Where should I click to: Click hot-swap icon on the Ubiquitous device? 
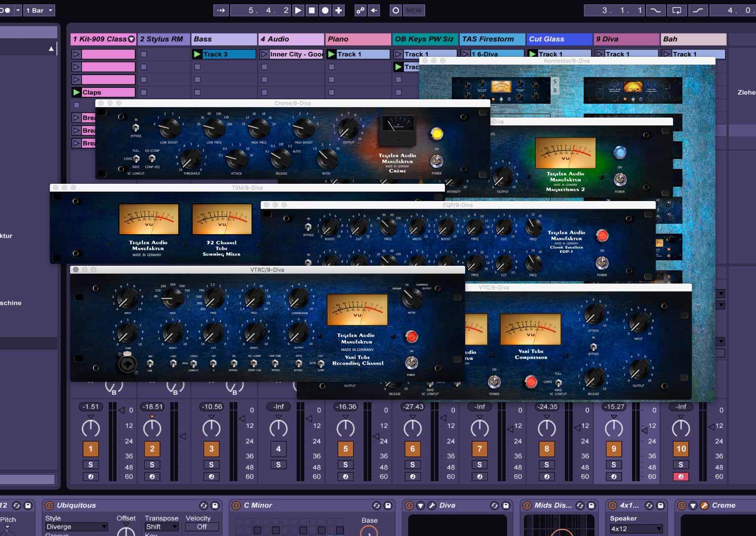point(203,505)
